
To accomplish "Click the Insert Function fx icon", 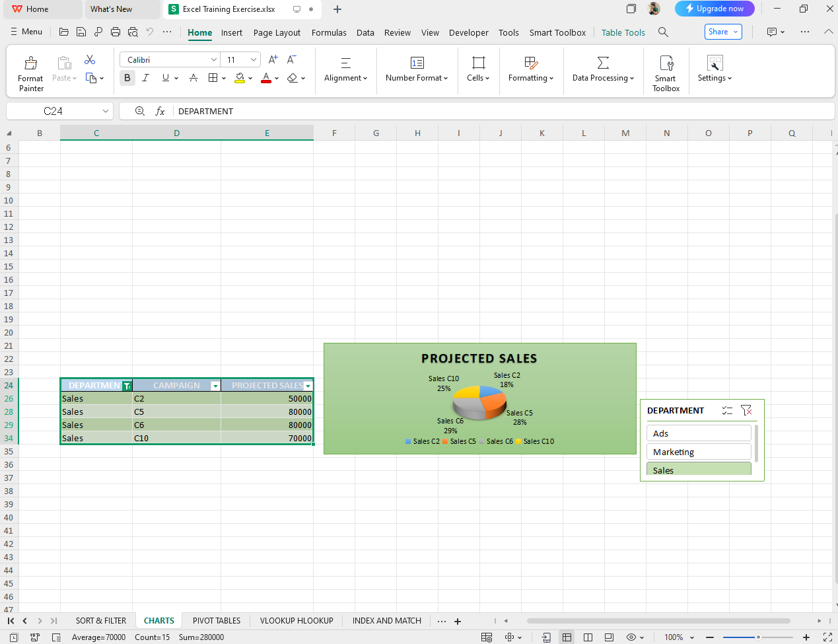I will click(160, 111).
